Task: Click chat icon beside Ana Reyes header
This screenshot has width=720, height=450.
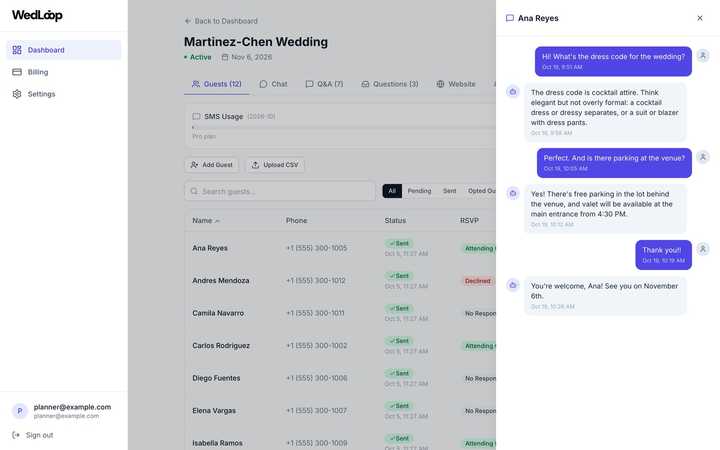Action: pyautogui.click(x=510, y=18)
